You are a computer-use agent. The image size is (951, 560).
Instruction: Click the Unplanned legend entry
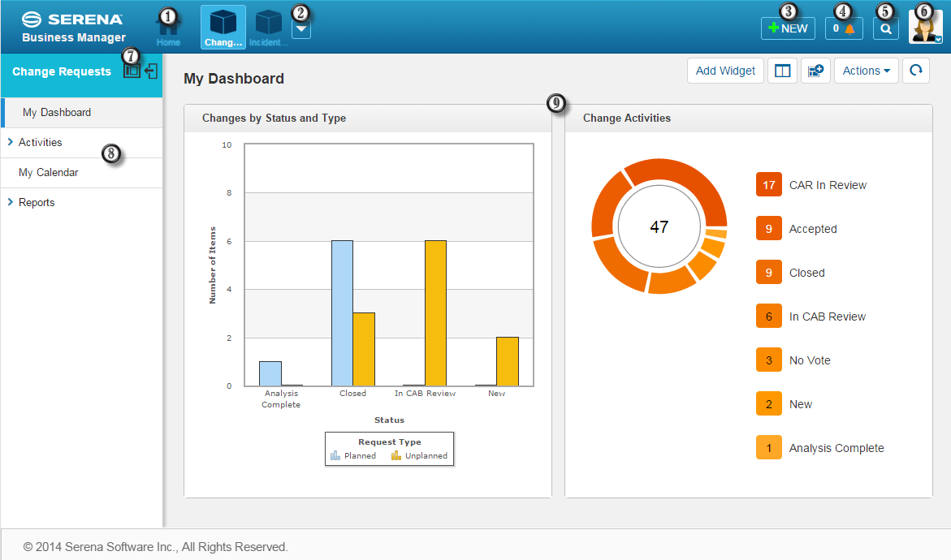click(x=419, y=456)
